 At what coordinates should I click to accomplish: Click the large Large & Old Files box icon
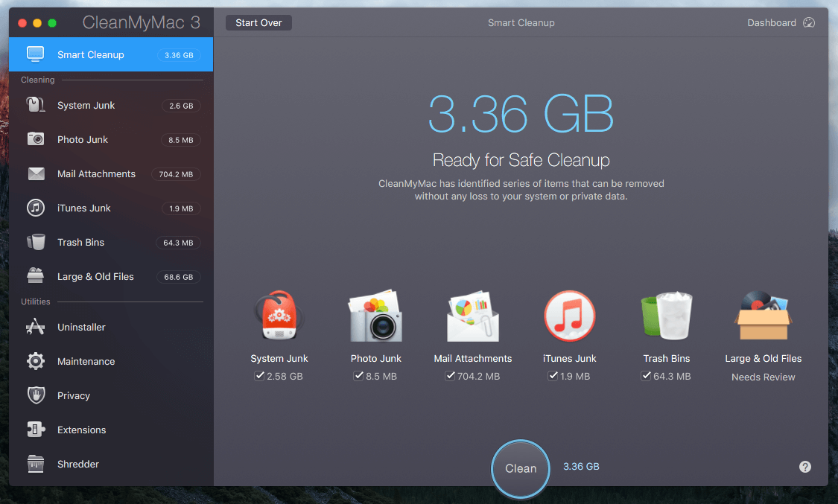coord(764,316)
